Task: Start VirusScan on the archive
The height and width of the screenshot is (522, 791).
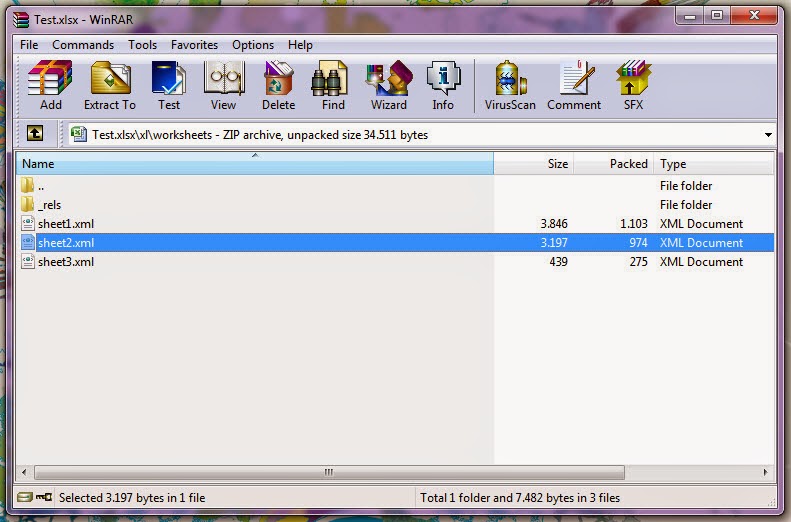Action: click(510, 85)
